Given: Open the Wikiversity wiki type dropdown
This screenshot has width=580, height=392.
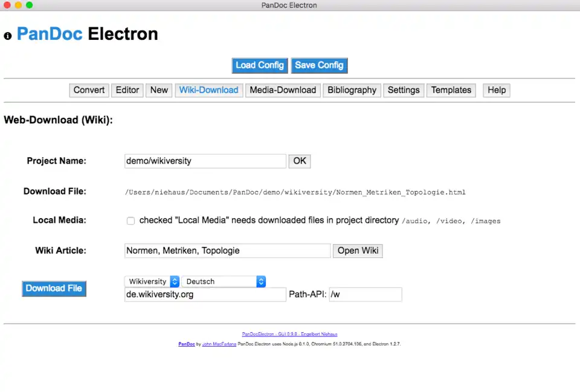Looking at the screenshot, I should (152, 281).
